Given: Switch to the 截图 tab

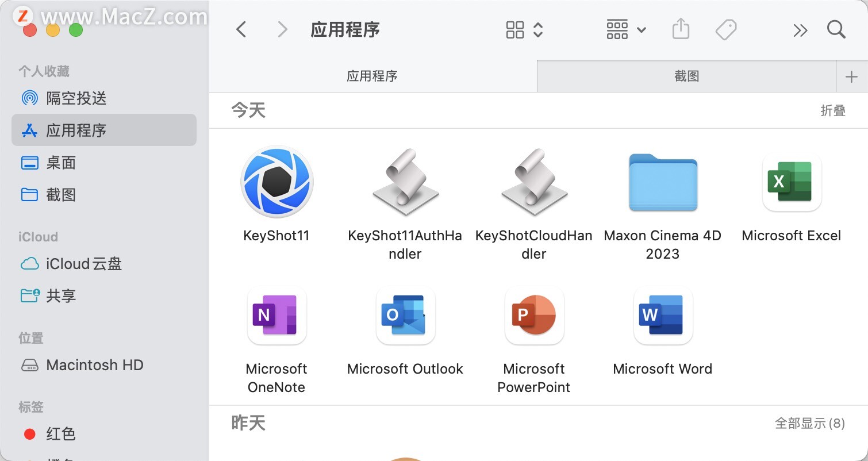Looking at the screenshot, I should pos(686,76).
